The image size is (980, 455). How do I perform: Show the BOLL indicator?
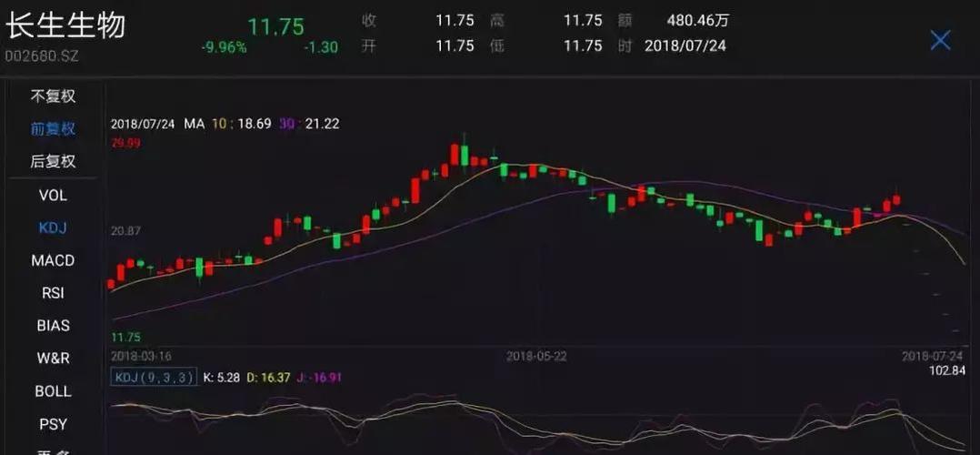click(x=53, y=391)
